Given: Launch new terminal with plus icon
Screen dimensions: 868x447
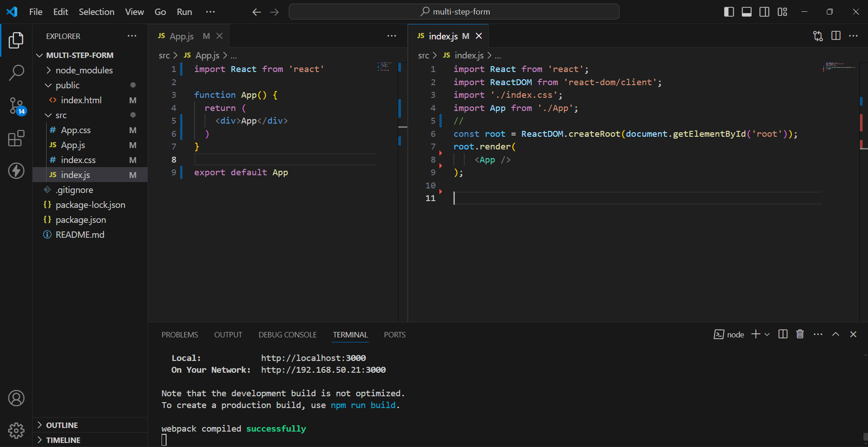Looking at the screenshot, I should point(756,334).
